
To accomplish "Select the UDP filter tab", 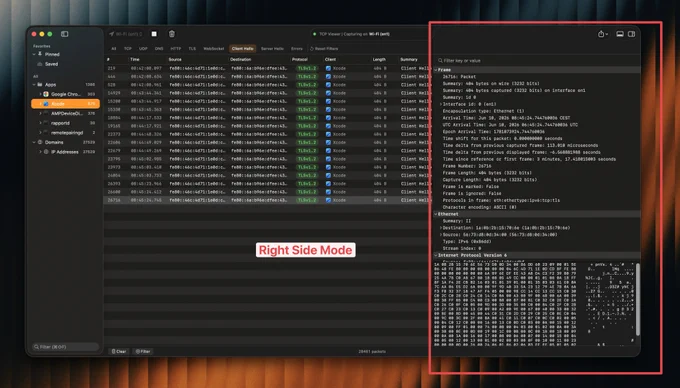I will pos(143,49).
